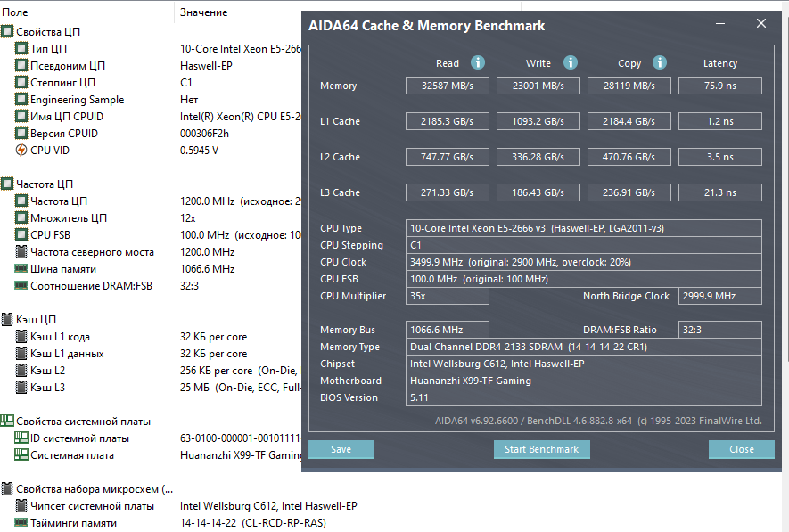Click the Системная плата row icon
The image size is (789, 532).
coord(21,454)
